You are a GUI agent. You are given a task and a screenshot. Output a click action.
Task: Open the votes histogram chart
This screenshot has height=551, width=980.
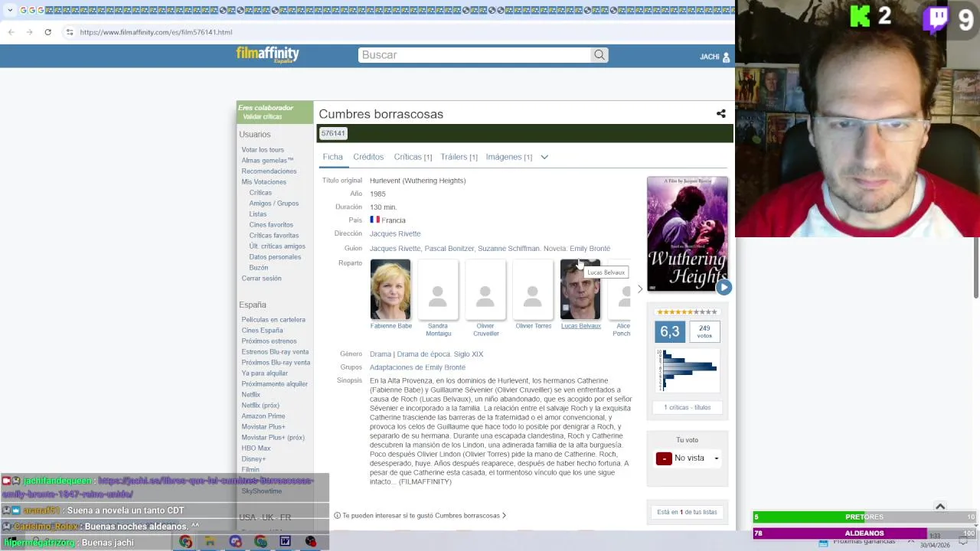click(687, 371)
